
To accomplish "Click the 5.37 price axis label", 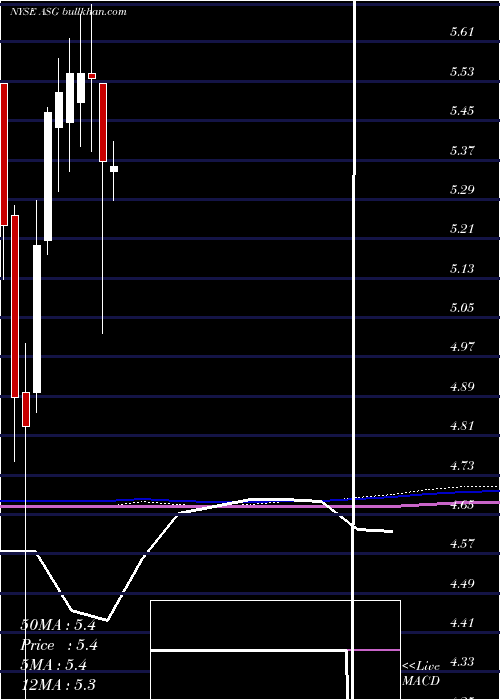I will (462, 150).
